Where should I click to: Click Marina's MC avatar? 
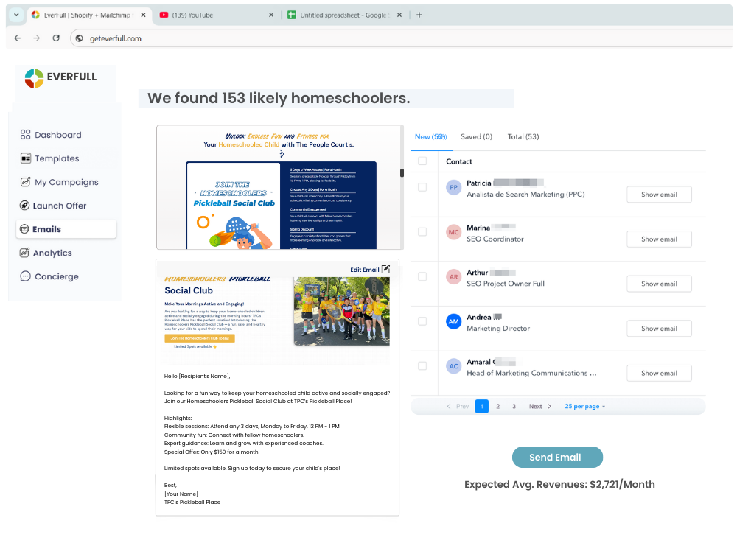(453, 232)
